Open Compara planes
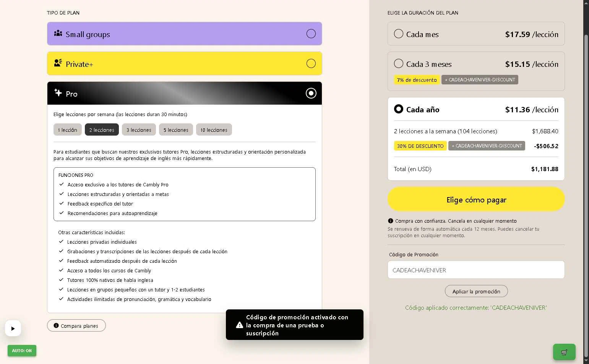This screenshot has width=589, height=364. point(76,325)
